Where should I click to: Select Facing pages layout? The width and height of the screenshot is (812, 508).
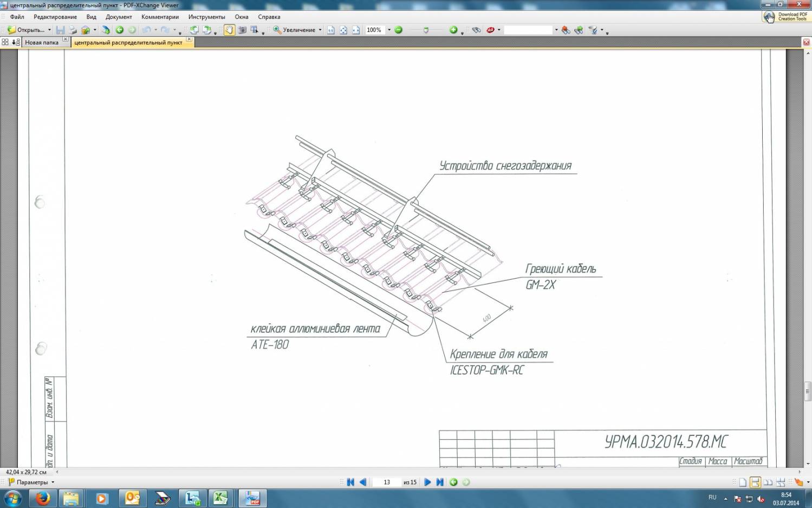point(768,482)
